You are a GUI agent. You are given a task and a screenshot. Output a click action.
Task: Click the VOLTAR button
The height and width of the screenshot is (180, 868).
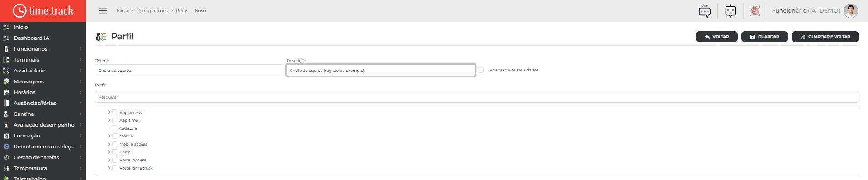pos(717,37)
